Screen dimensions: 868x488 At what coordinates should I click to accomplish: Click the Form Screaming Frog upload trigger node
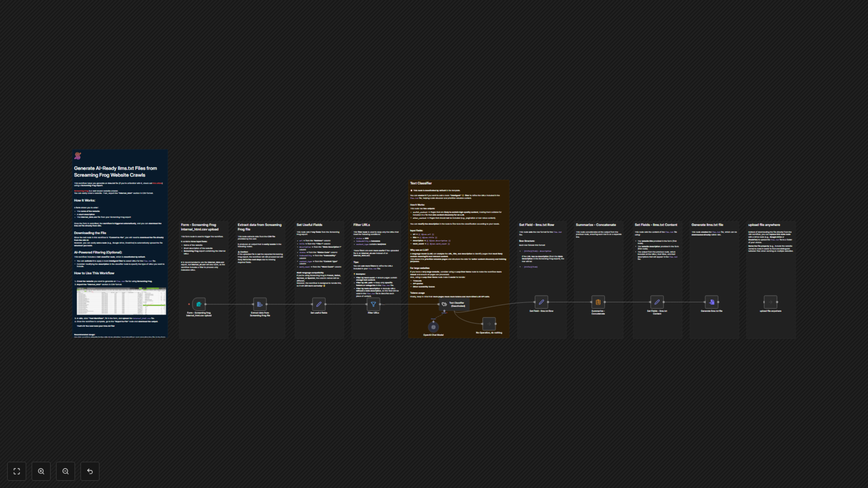(199, 304)
